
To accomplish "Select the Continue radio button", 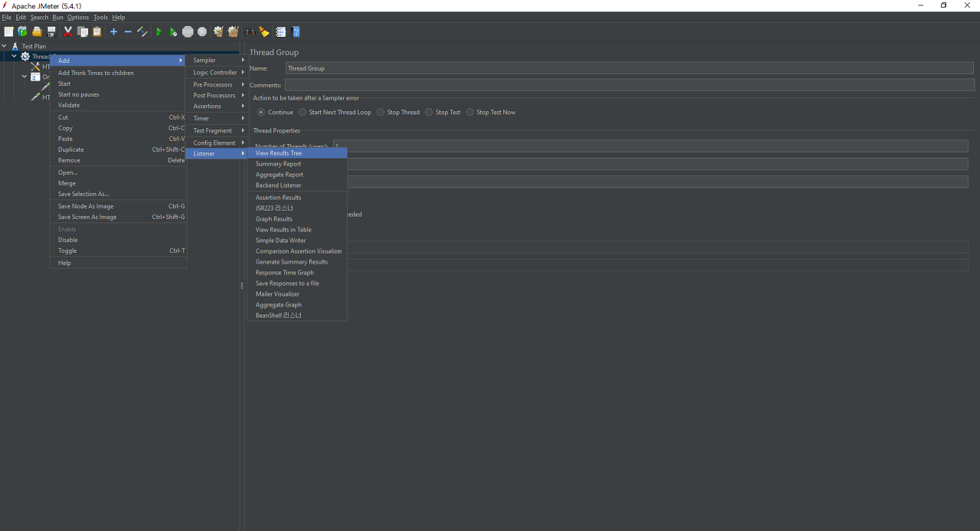I will pyautogui.click(x=261, y=112).
